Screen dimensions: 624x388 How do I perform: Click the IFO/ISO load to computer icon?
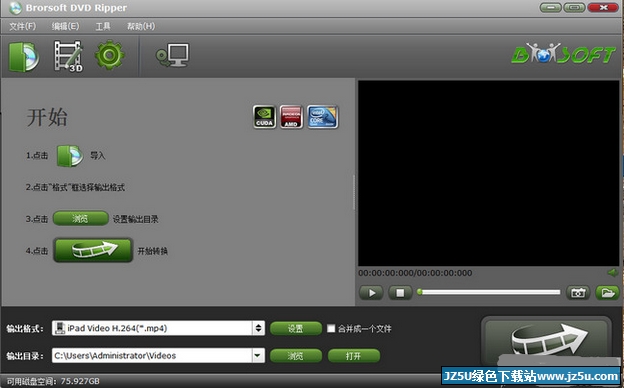click(172, 56)
